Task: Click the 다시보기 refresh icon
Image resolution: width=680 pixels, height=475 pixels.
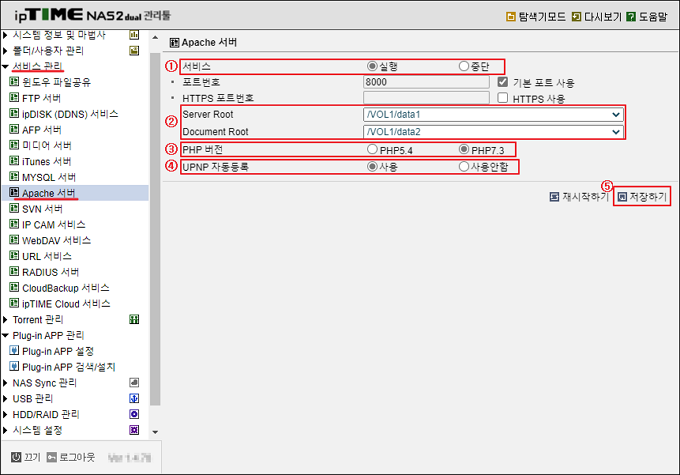Action: click(x=576, y=17)
